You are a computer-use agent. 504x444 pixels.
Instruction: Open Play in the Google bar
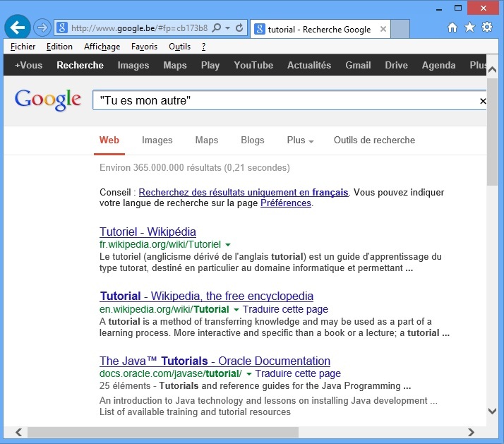coord(210,65)
